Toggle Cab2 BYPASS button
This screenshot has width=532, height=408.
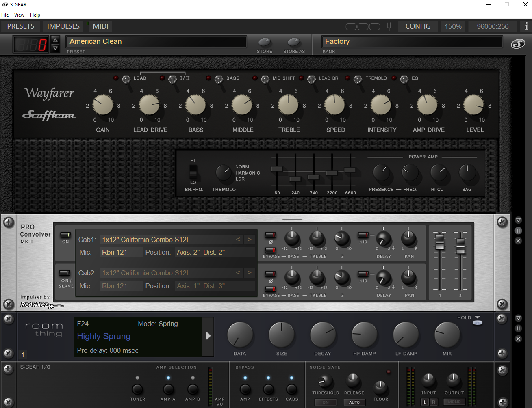point(270,289)
